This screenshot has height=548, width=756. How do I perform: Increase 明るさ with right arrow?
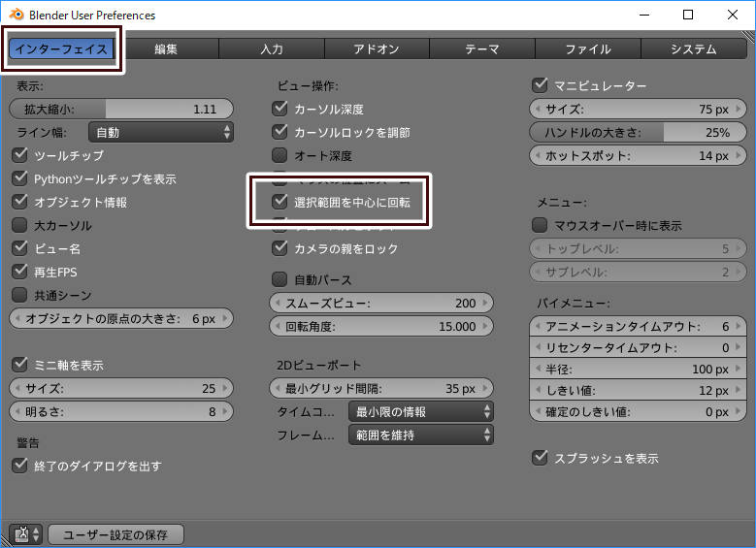(225, 411)
